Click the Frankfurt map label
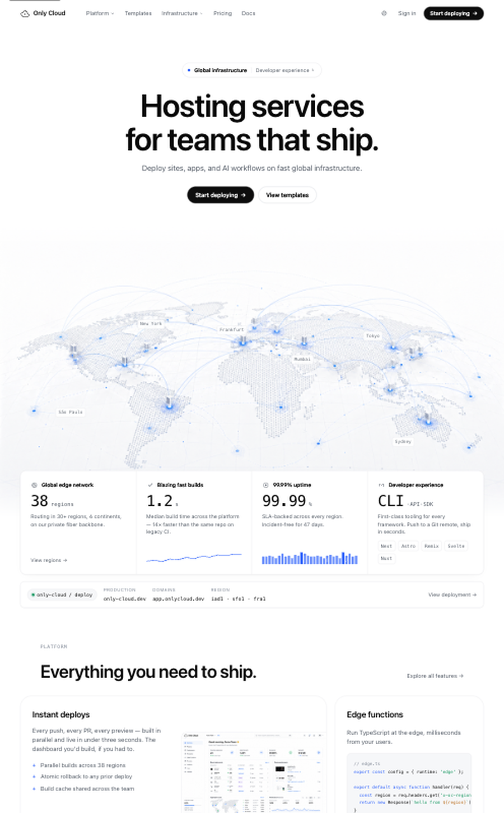Screen dimensions: 504x813 231,330
